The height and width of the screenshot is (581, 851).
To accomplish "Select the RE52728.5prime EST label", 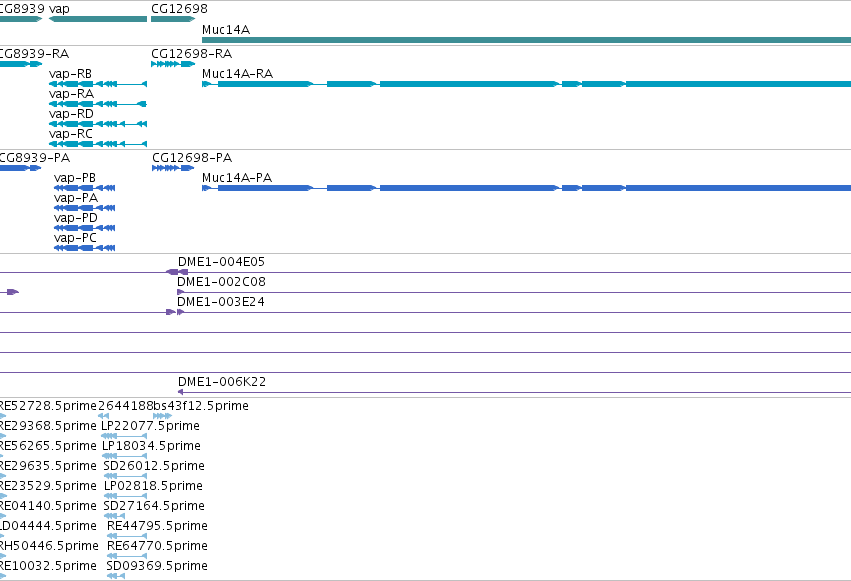I will coord(48,406).
